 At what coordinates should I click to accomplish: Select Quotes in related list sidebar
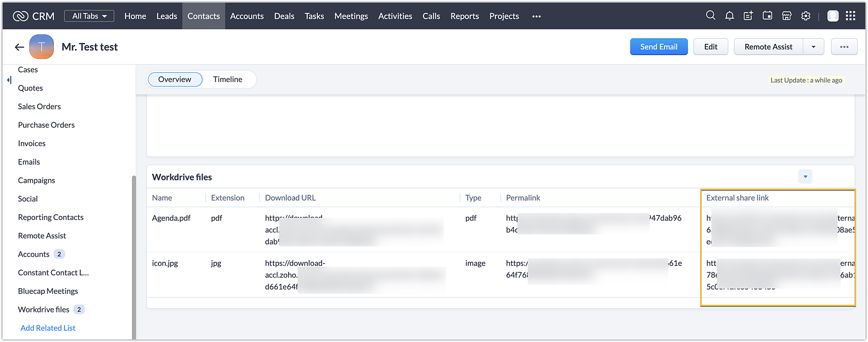(30, 88)
